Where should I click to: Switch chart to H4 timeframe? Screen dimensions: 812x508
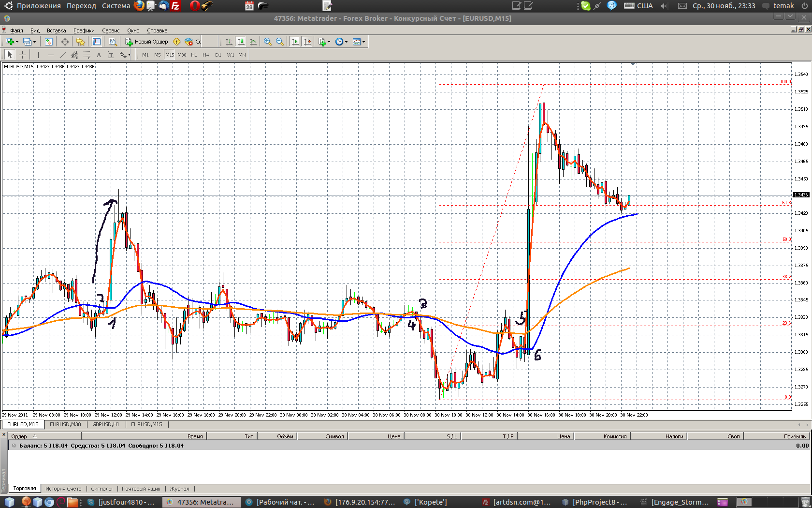point(206,55)
